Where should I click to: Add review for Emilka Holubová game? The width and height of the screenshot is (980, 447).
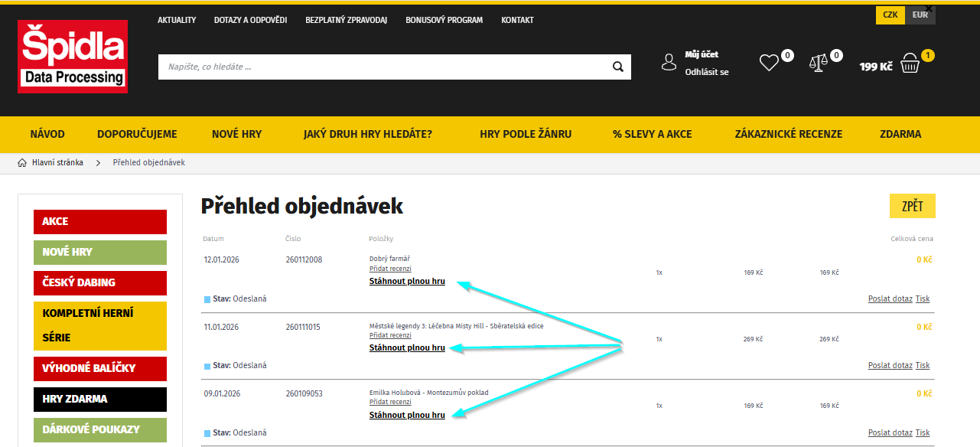390,402
